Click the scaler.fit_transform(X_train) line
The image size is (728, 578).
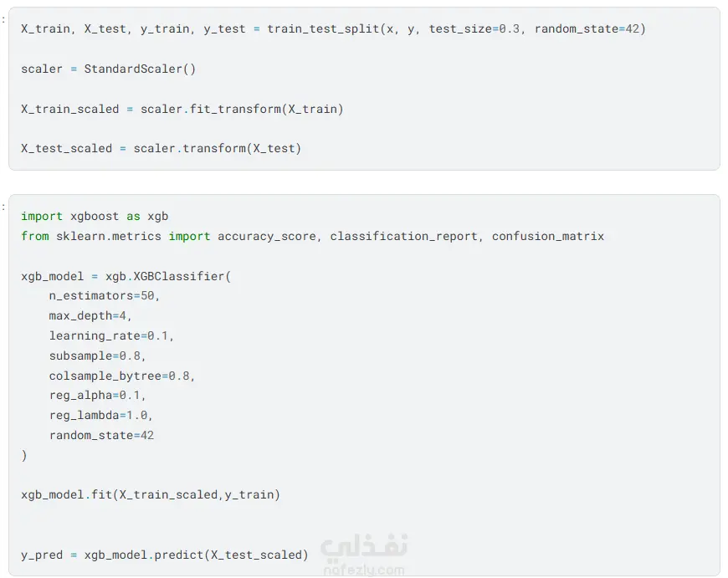(182, 109)
